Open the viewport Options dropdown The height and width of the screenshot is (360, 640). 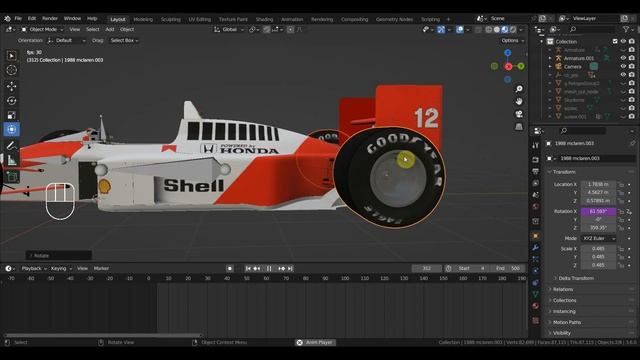(513, 40)
